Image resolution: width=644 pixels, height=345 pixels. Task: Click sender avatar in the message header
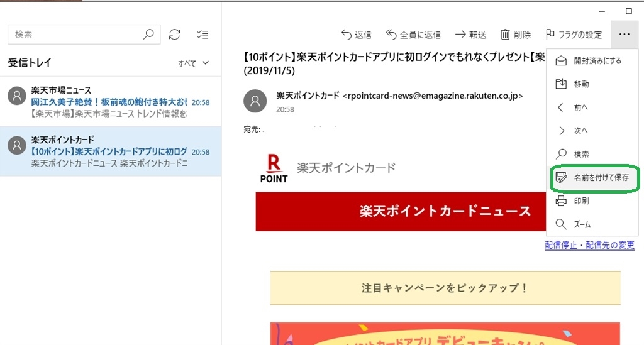[255, 101]
